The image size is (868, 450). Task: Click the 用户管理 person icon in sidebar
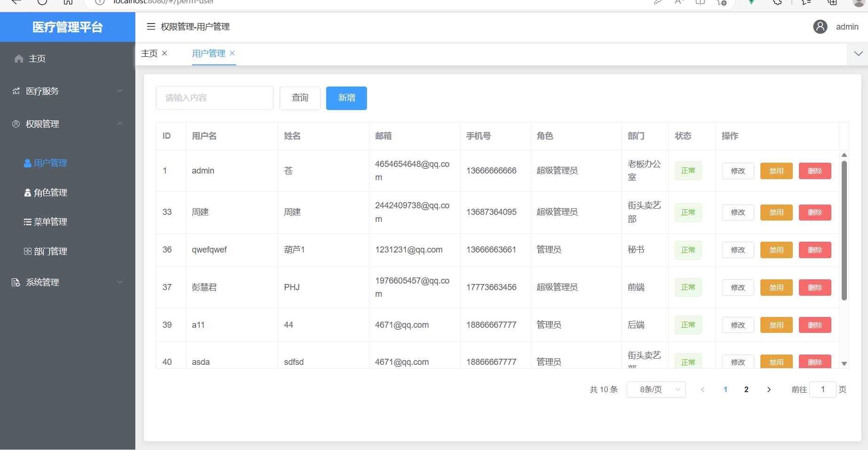(x=28, y=163)
